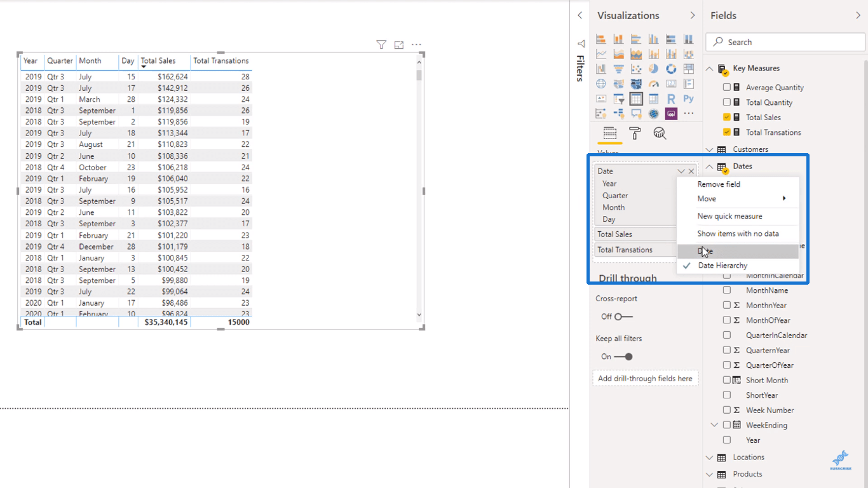Select the stacked column chart visual

(x=618, y=39)
